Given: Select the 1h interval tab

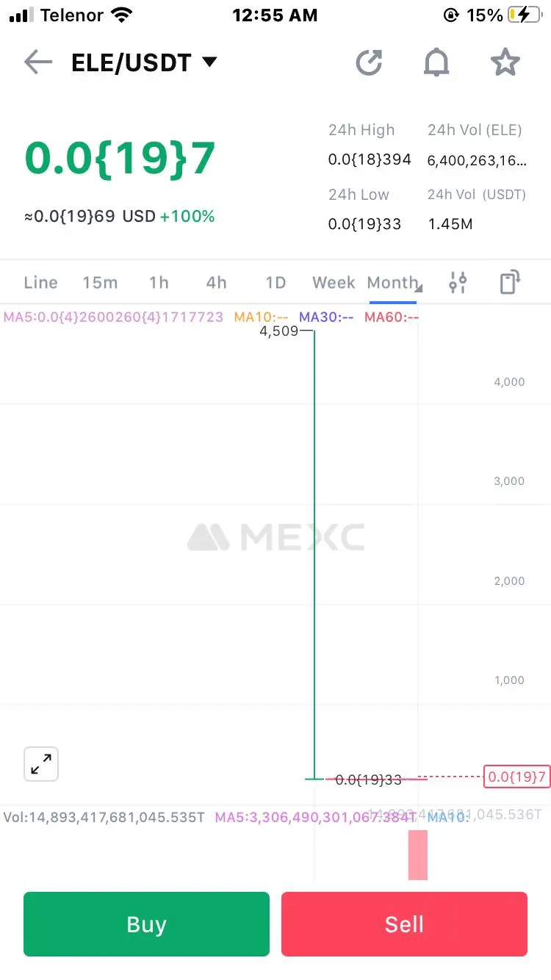Looking at the screenshot, I should (159, 283).
